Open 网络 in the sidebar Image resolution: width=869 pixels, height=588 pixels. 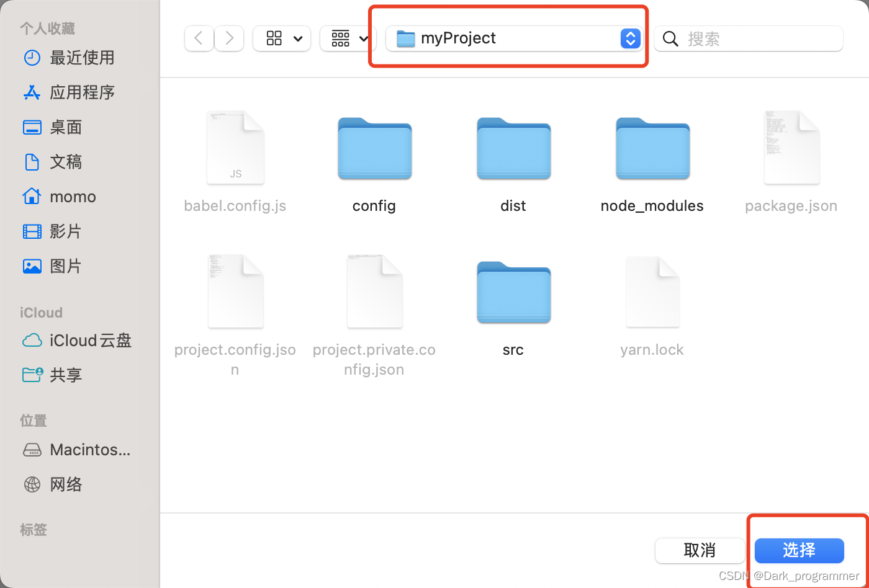pos(52,484)
